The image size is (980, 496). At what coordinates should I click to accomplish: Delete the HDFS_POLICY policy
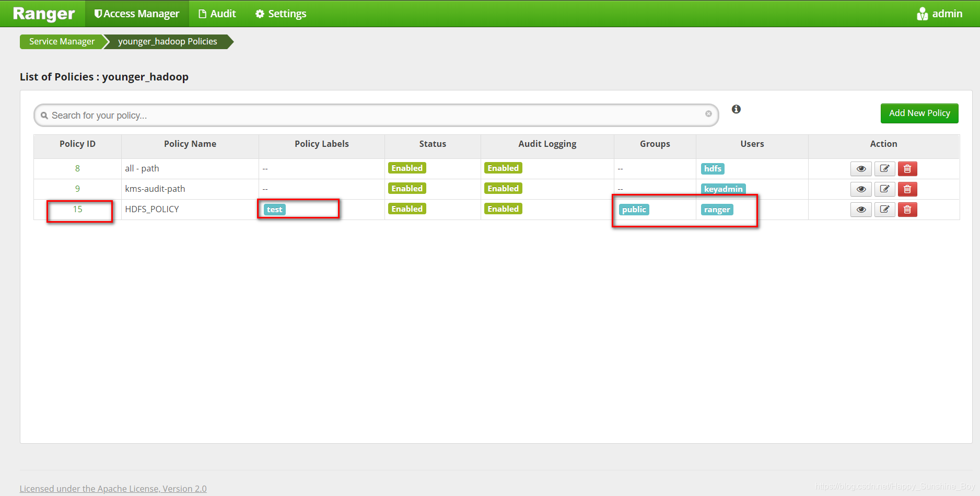point(907,209)
